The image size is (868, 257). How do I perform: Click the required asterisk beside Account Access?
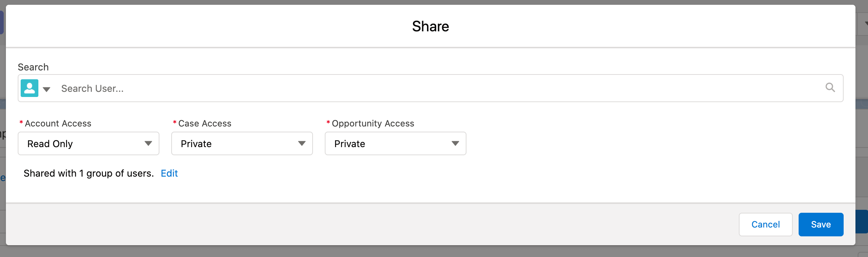click(21, 122)
